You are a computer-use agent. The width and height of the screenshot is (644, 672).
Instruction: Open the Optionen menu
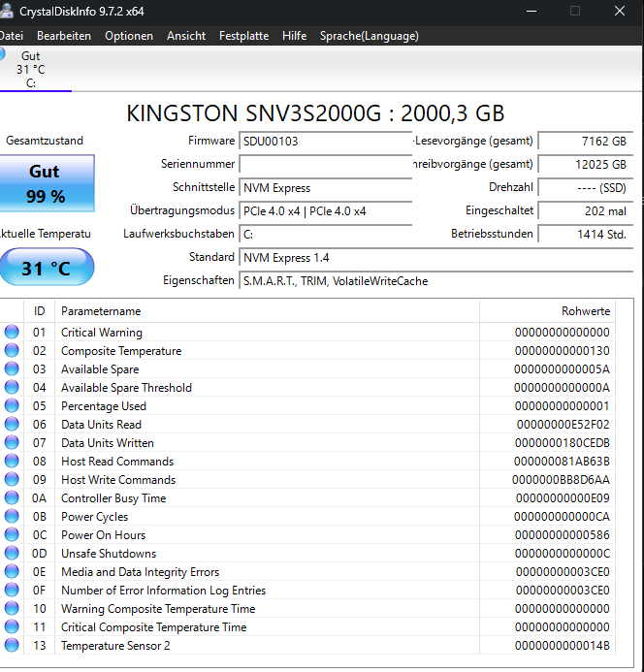pyautogui.click(x=129, y=36)
